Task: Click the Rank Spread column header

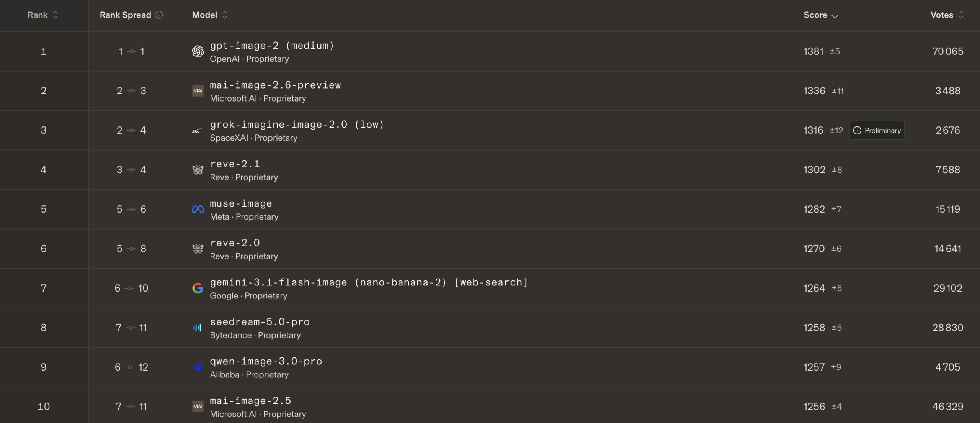Action: 125,15
